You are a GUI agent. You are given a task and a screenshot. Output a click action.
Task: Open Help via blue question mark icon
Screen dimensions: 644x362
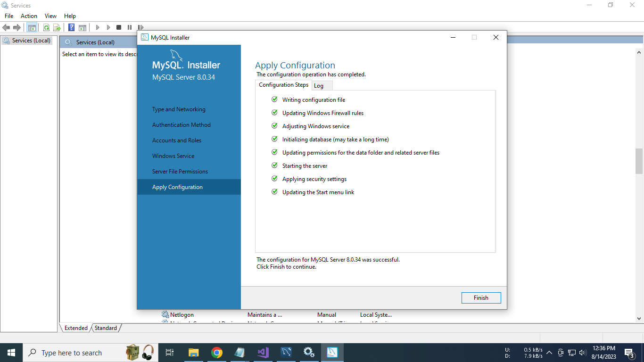pyautogui.click(x=72, y=28)
